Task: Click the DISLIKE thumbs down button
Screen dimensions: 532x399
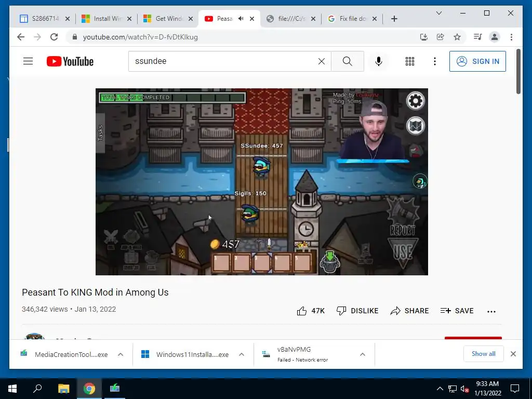Action: click(357, 311)
